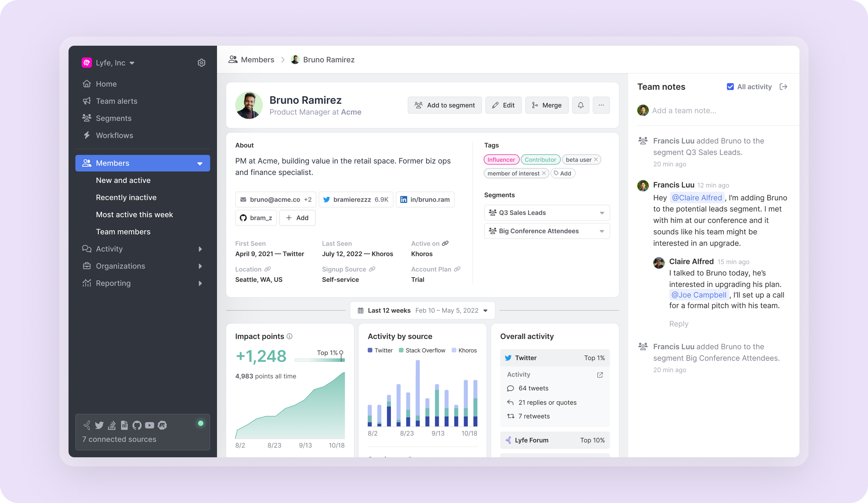Image resolution: width=868 pixels, height=503 pixels.
Task: Expand the Q3 Sales Leads segment dropdown
Action: point(602,213)
